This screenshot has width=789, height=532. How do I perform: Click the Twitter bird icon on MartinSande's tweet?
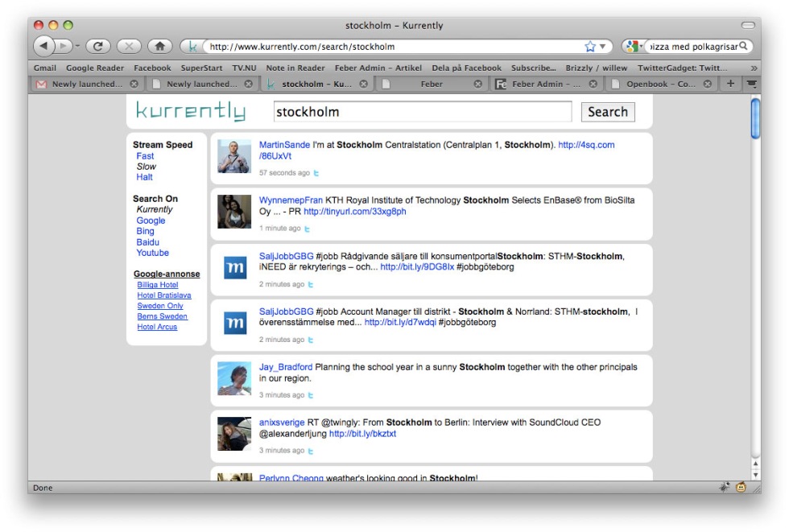(316, 173)
